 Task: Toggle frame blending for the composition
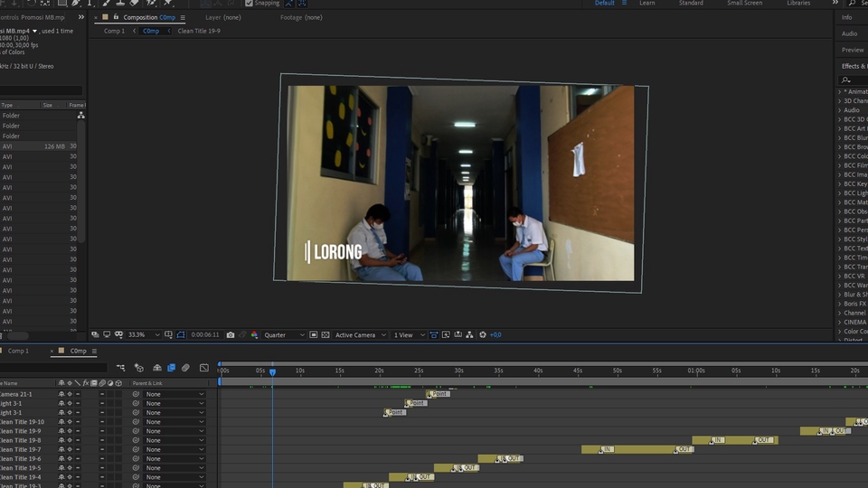[172, 368]
